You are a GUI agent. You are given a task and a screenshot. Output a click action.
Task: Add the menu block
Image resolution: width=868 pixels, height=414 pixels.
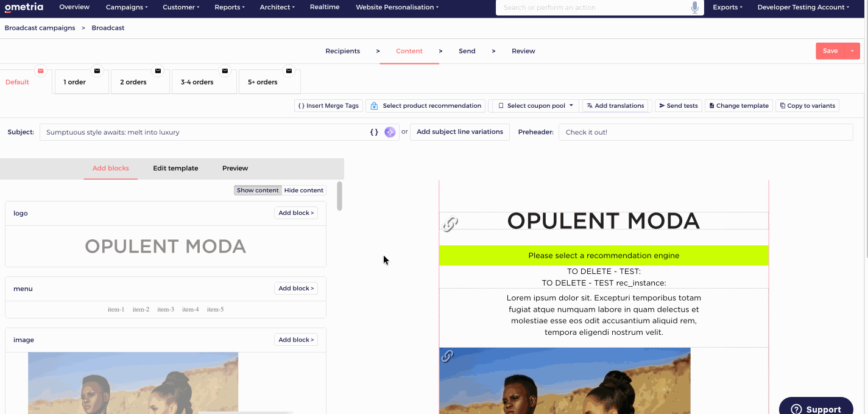[x=296, y=289]
